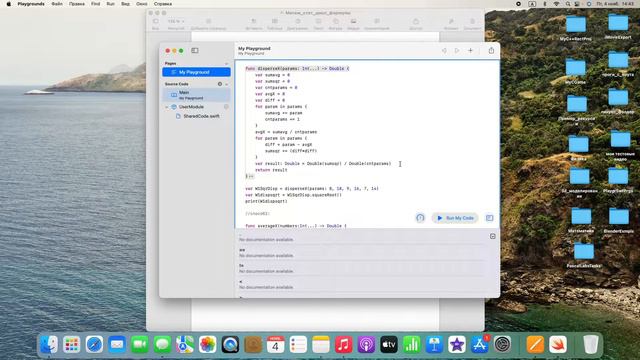Expand the folded code marker after disperseX function
Screen dimensions: 640x360
click(x=251, y=176)
